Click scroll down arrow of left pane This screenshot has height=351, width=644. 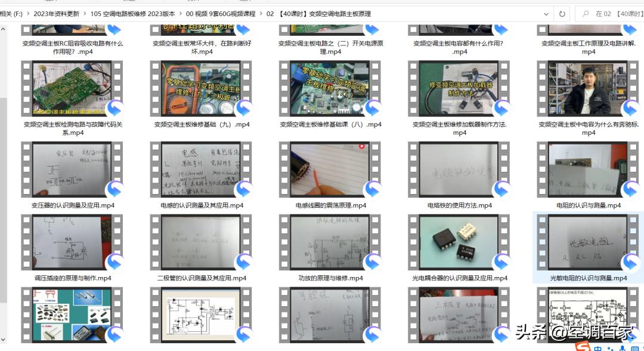pyautogui.click(x=4, y=340)
